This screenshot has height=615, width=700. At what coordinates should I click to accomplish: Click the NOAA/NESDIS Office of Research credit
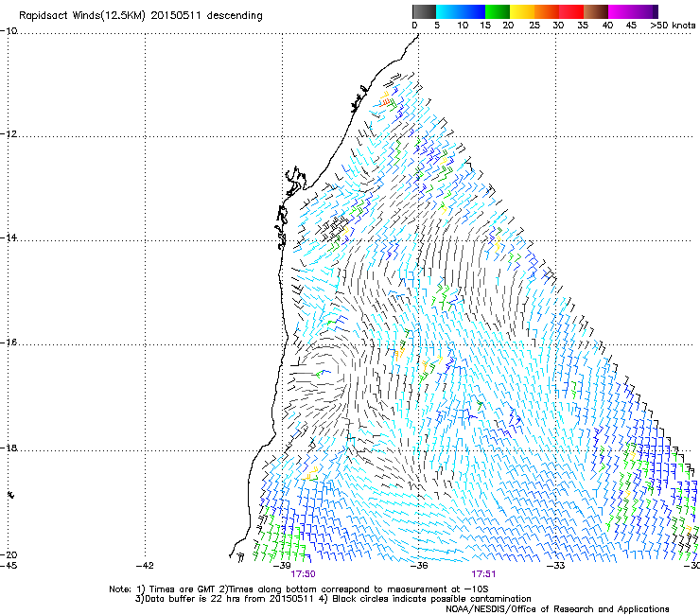[557, 609]
